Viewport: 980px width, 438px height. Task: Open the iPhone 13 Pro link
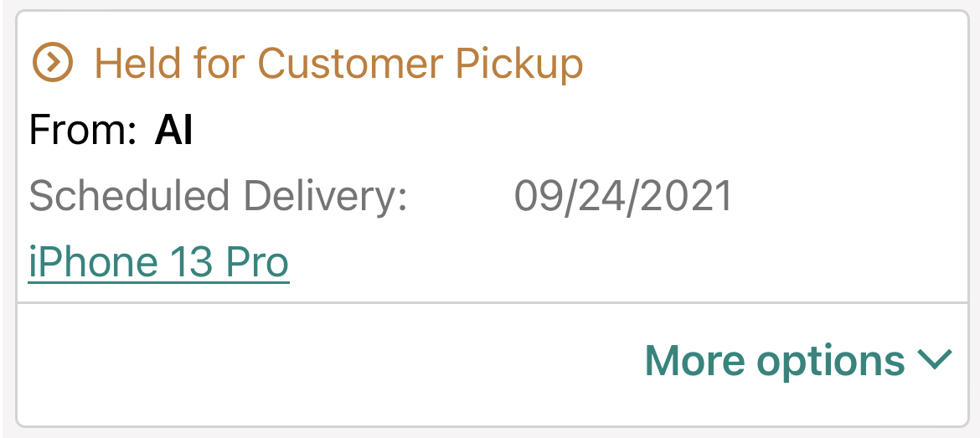click(158, 262)
